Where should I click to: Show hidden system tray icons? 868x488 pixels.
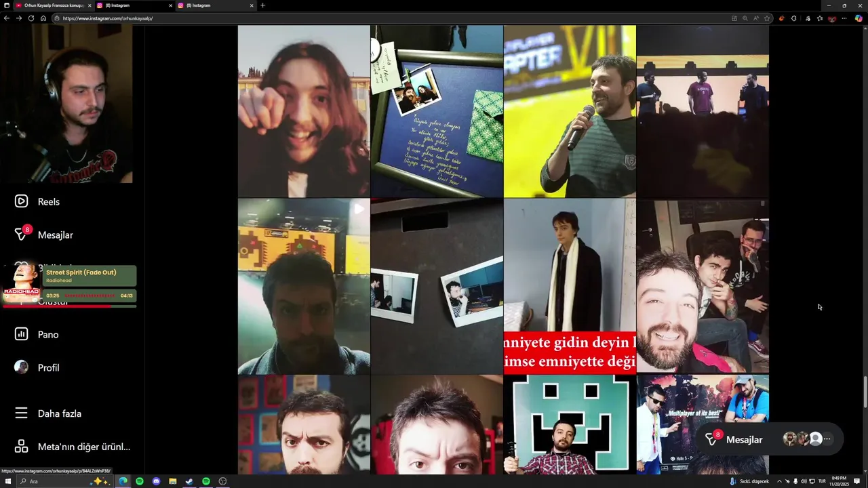pyautogui.click(x=778, y=481)
